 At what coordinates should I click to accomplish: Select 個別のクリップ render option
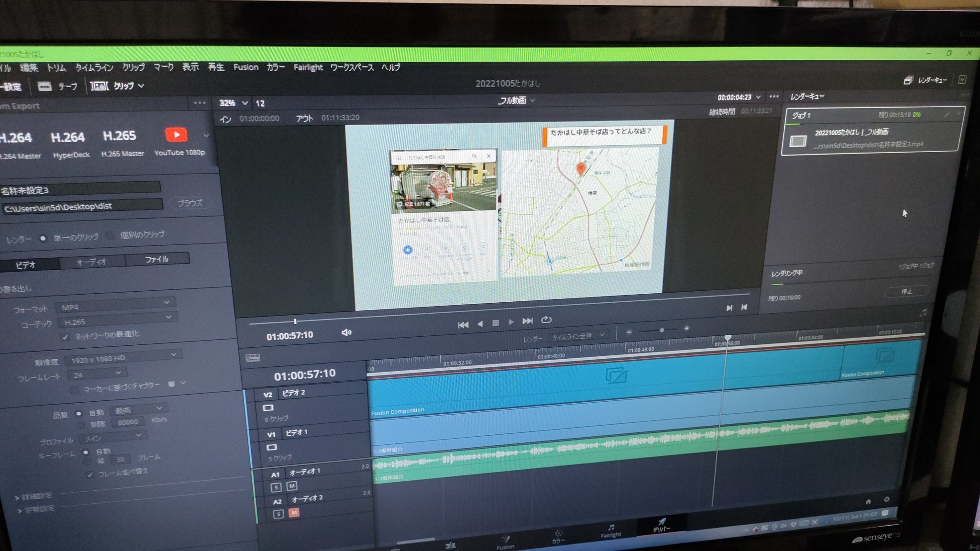tap(110, 235)
